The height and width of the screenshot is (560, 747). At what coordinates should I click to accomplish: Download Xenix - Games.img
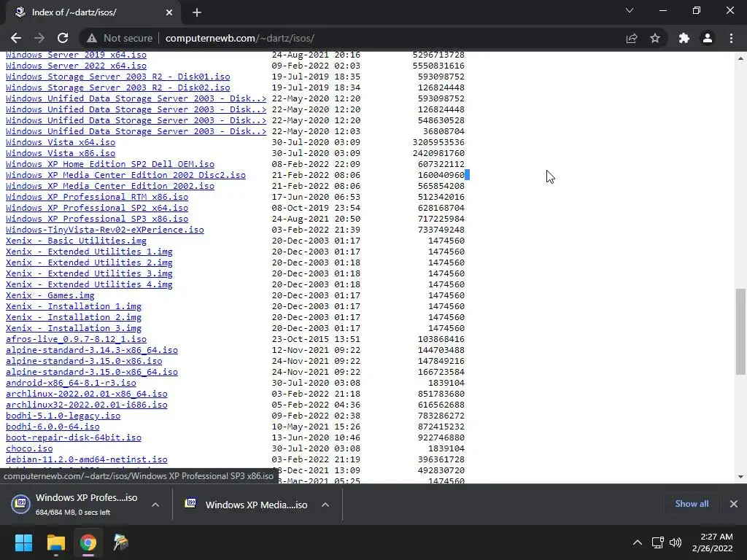50,296
